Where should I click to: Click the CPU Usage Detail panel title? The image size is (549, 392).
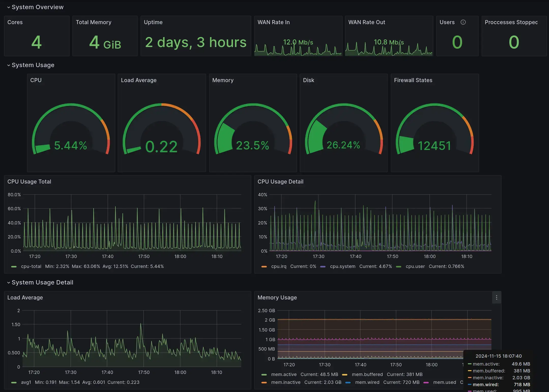click(x=280, y=182)
